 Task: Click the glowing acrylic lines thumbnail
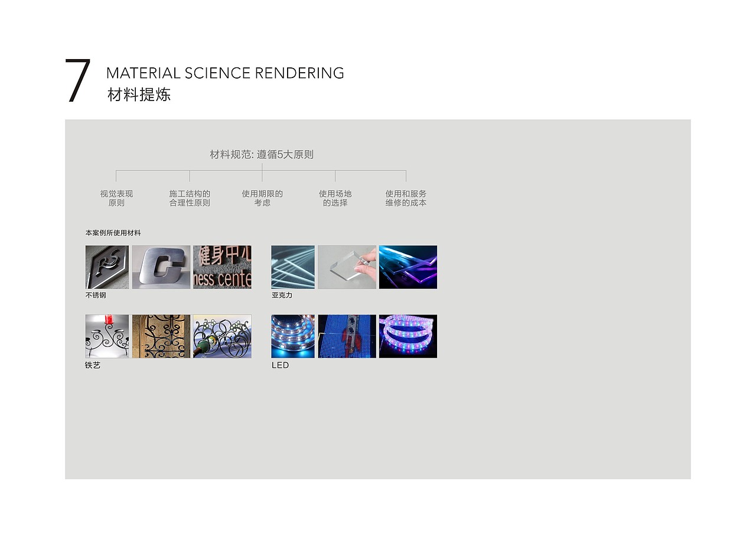click(293, 267)
